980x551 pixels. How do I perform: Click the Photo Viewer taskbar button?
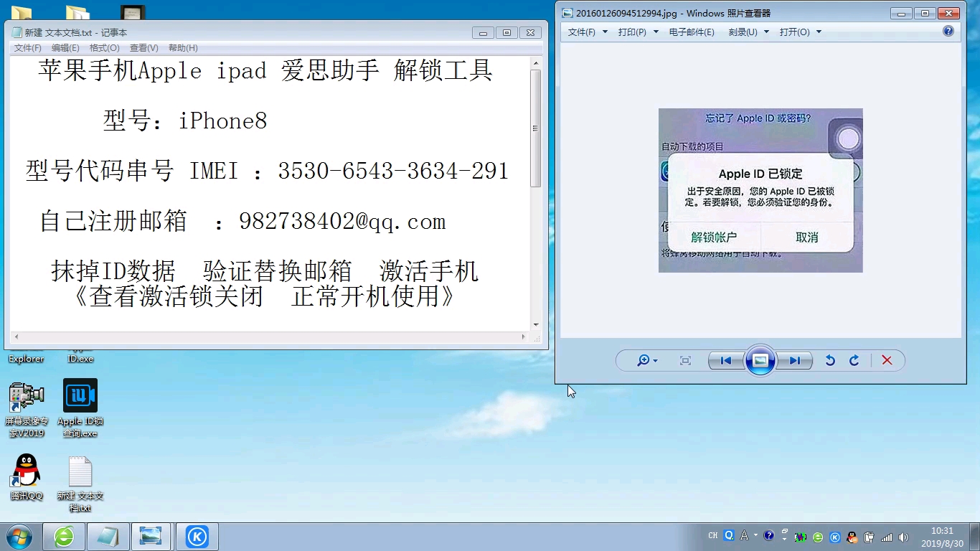pos(151,537)
